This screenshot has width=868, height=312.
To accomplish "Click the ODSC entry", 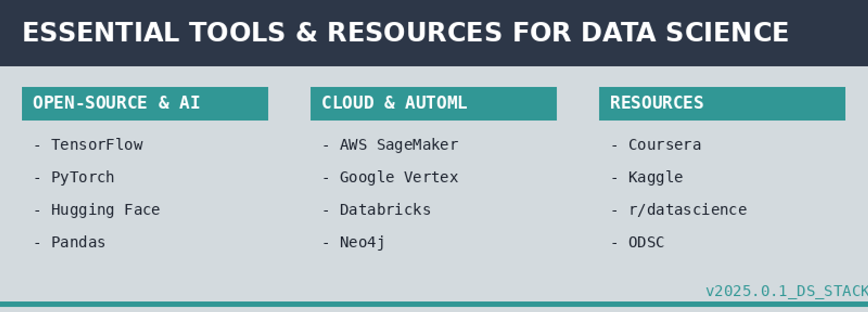I will (638, 242).
